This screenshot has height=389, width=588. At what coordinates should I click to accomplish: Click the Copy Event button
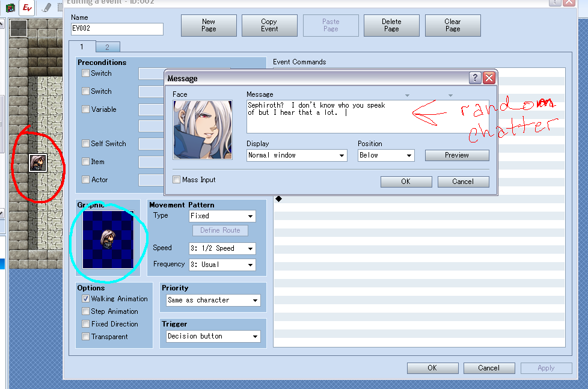pos(269,25)
